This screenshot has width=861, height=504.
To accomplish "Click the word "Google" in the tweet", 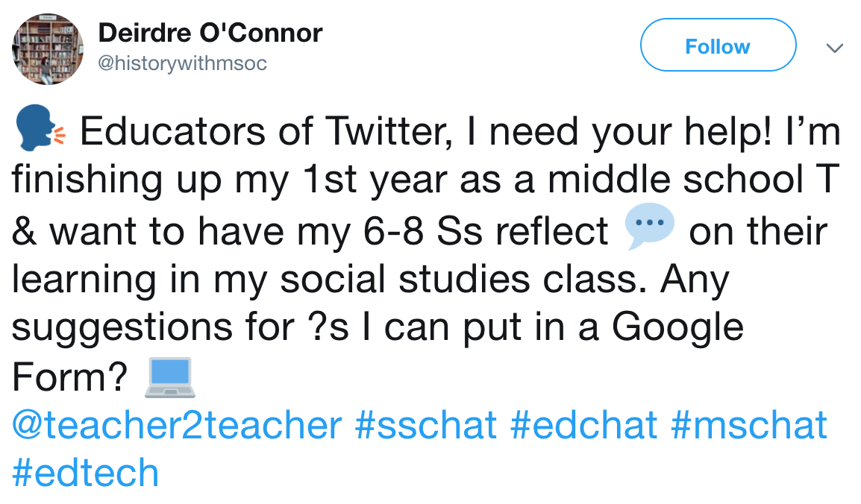I will [x=677, y=328].
